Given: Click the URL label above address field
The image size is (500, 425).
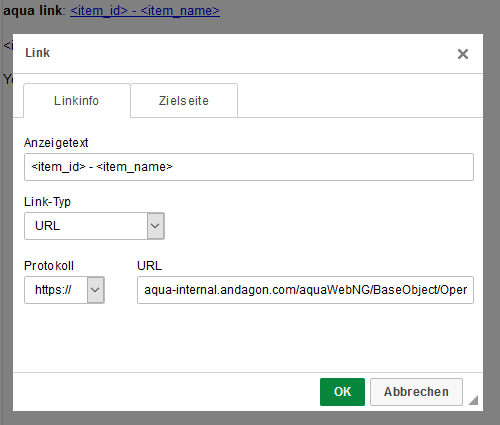Looking at the screenshot, I should click(149, 266).
